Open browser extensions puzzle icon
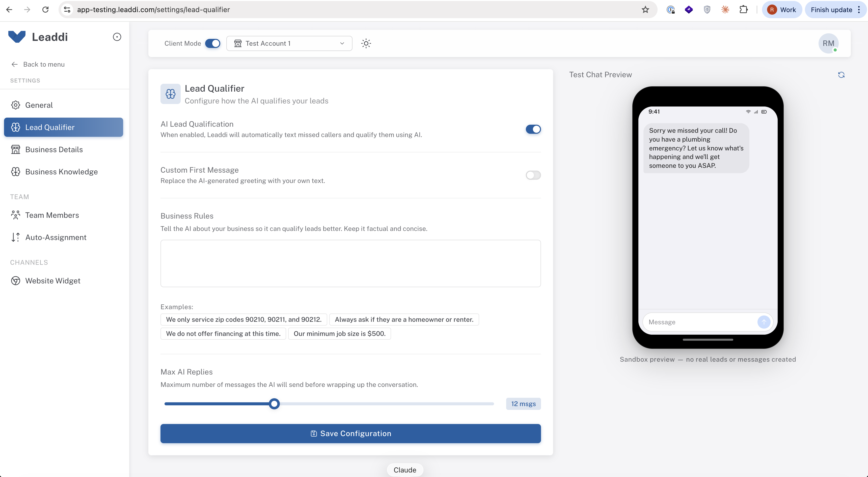Screen dimensions: 868x477 coord(743,10)
